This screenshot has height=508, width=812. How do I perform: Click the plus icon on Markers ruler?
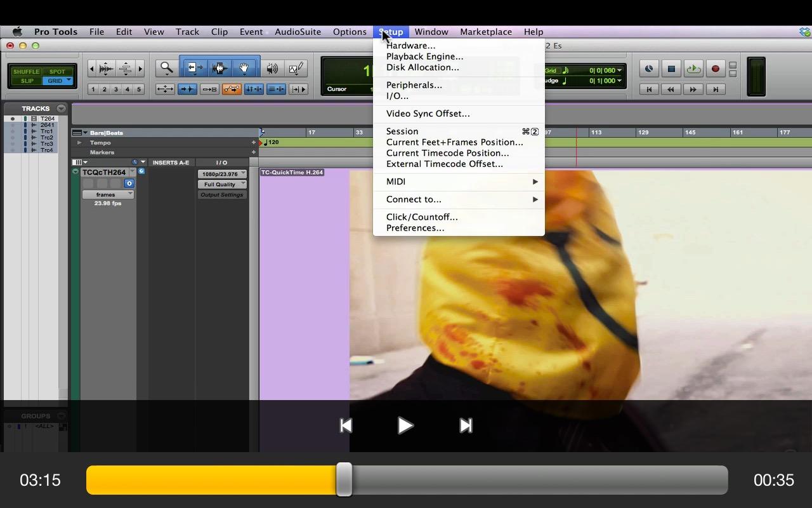(254, 152)
